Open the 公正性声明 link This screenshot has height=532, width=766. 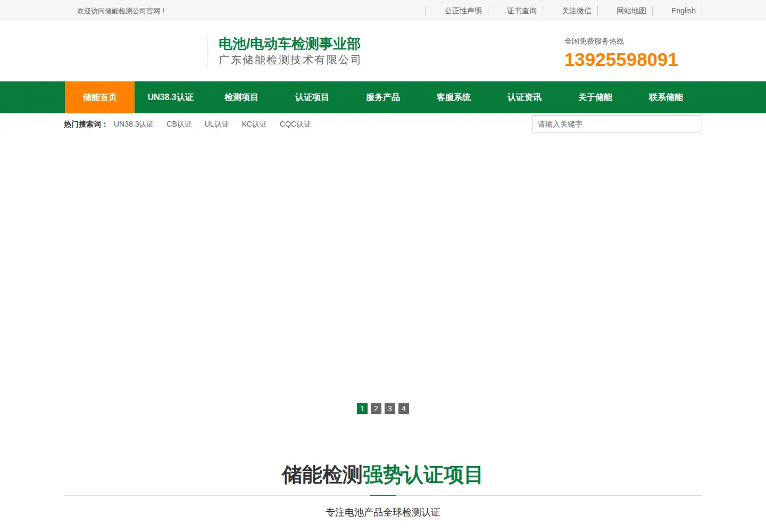click(x=463, y=11)
